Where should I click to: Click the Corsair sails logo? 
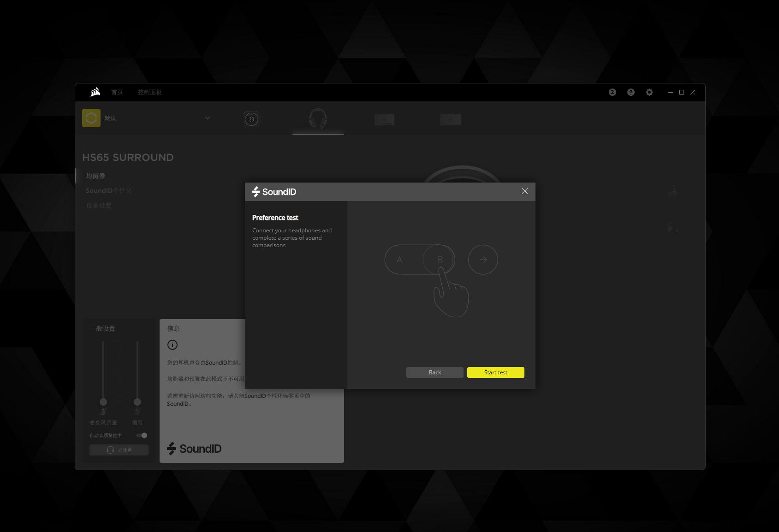[95, 92]
